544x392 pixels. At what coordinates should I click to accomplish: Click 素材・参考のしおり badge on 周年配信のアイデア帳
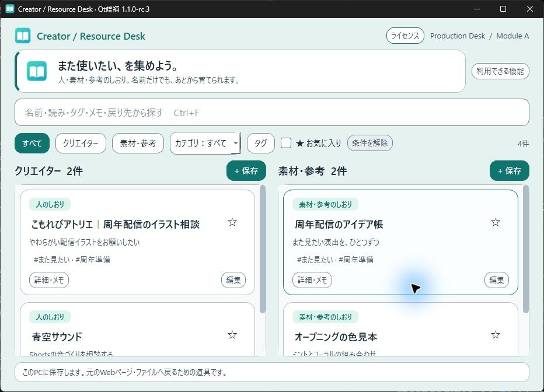326,205
